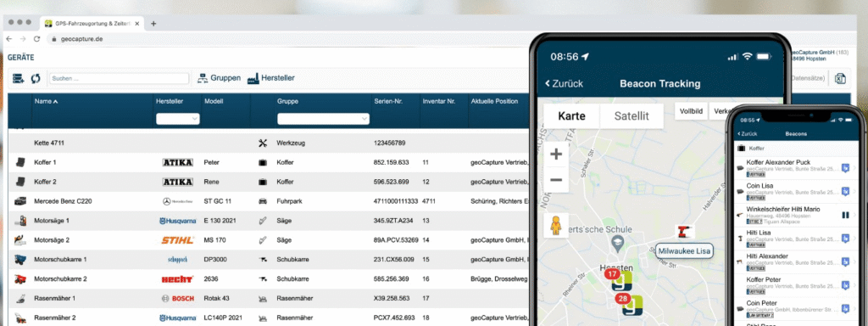Screen dimensions: 868x326
Task: Click the Rasenmäher icon in Rasenmäher 1 row
Action: [x=263, y=298]
